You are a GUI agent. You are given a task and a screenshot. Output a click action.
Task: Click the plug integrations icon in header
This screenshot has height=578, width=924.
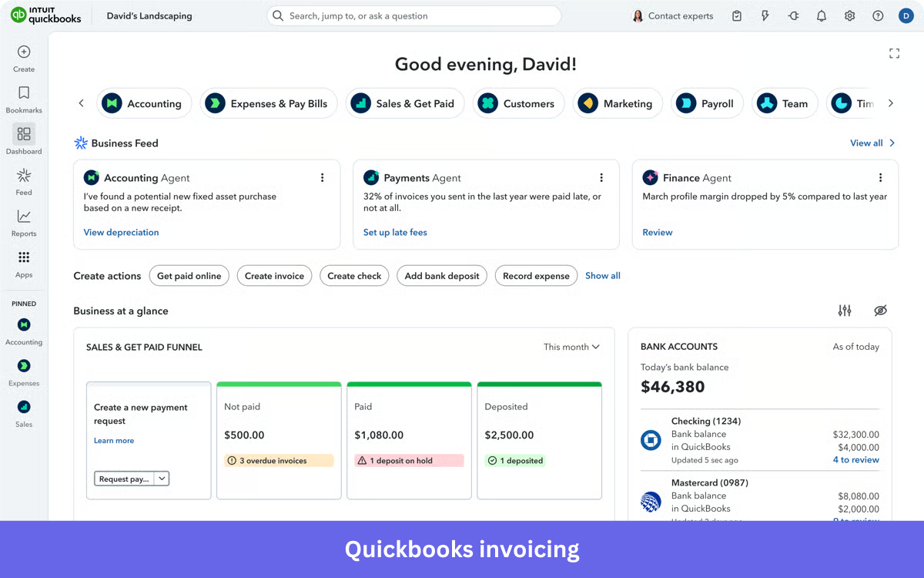click(x=794, y=15)
